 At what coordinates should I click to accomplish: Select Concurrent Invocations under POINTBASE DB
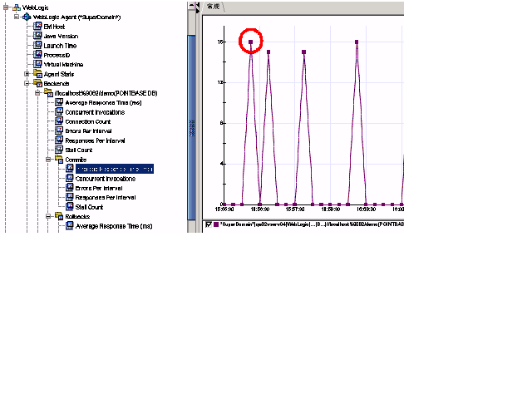95,112
